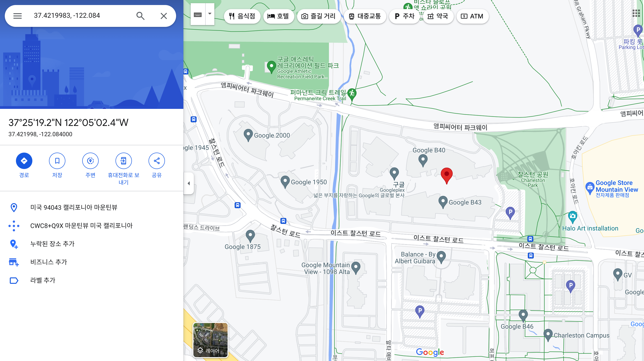
Task: Click the search magnifier icon
Action: click(x=140, y=16)
